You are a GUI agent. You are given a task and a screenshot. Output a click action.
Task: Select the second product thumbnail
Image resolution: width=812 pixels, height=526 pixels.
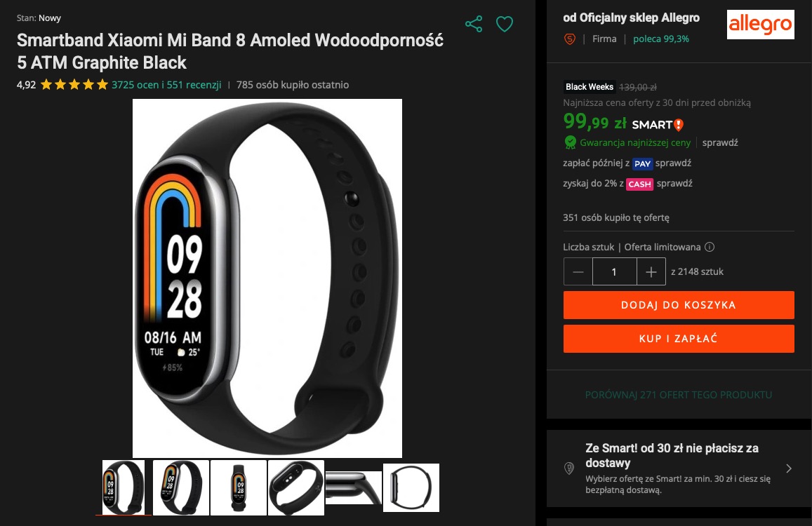[x=181, y=487]
